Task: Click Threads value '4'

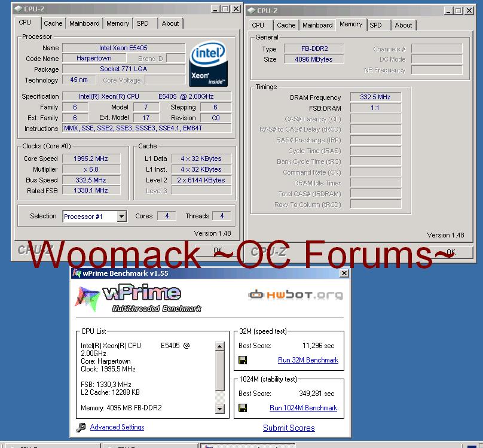Action: point(222,216)
